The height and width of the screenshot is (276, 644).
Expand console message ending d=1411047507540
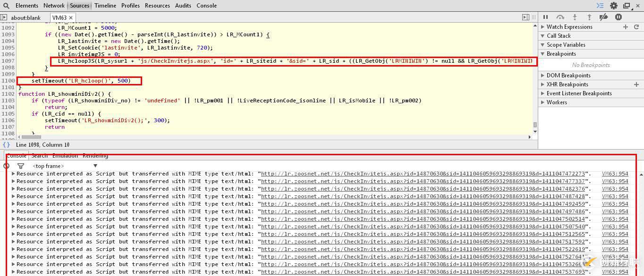(x=13, y=226)
